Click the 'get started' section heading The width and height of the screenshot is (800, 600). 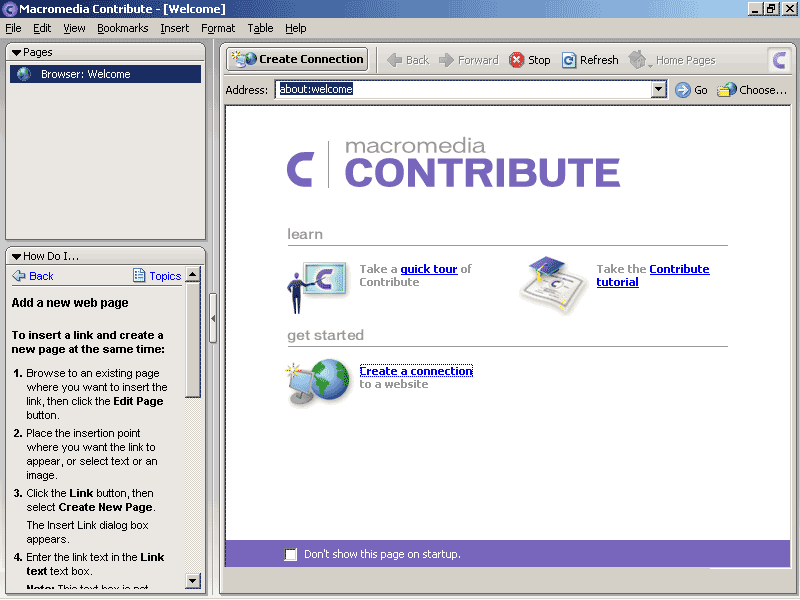pyautogui.click(x=326, y=335)
